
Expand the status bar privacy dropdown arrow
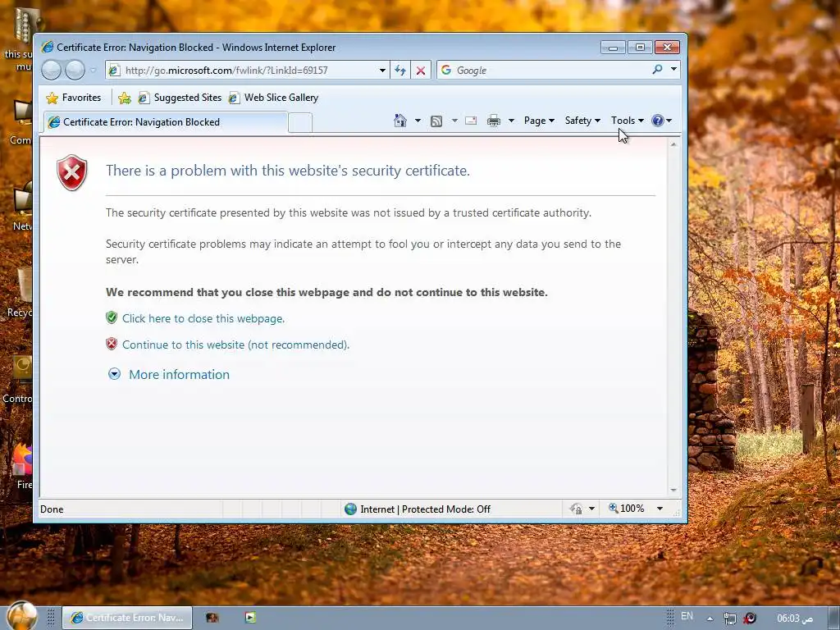click(592, 509)
